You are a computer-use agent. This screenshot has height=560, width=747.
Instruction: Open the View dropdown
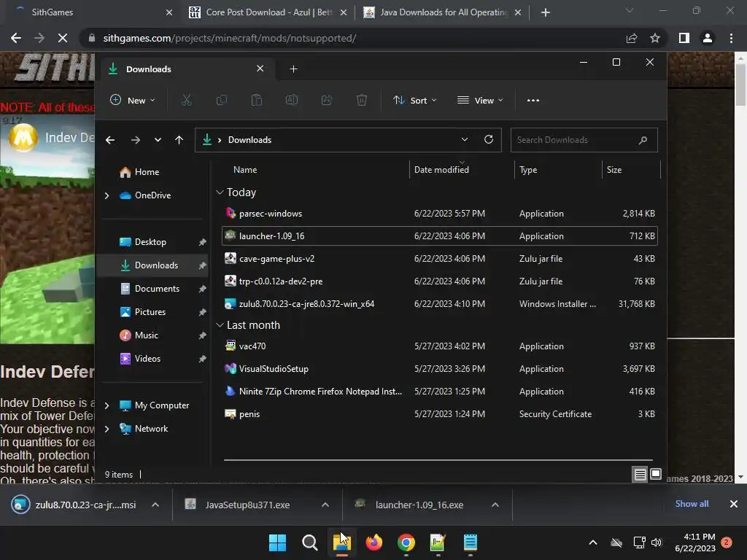[x=480, y=101]
